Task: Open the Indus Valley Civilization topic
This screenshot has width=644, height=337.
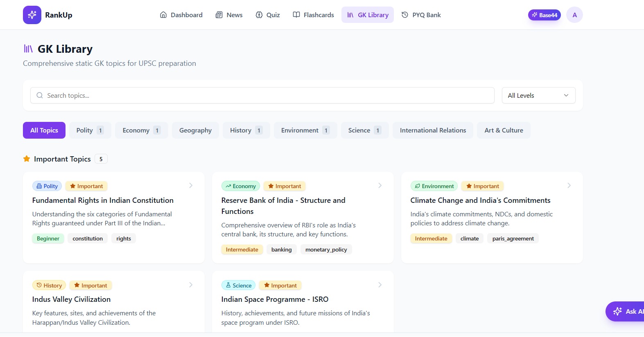Action: tap(72, 299)
